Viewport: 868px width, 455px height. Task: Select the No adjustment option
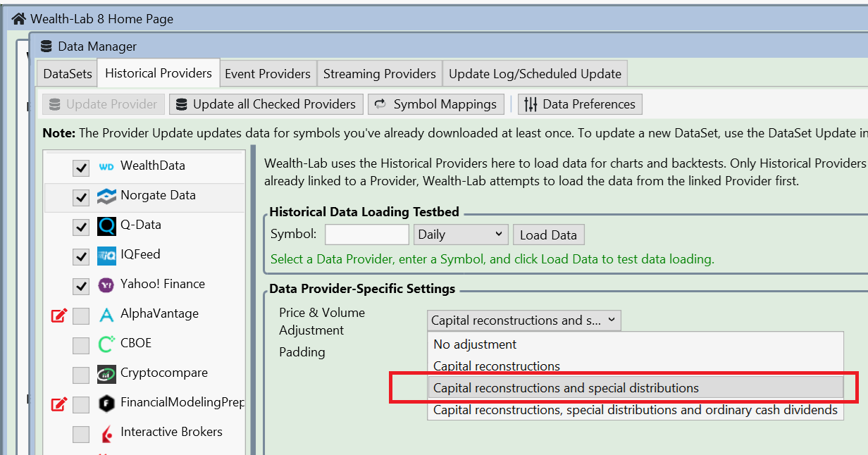click(x=475, y=344)
